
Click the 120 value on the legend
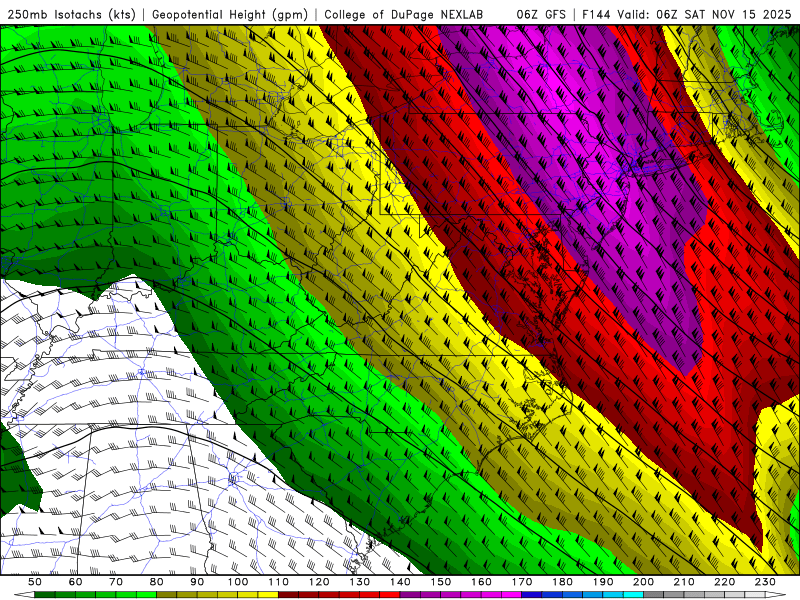coord(319,582)
